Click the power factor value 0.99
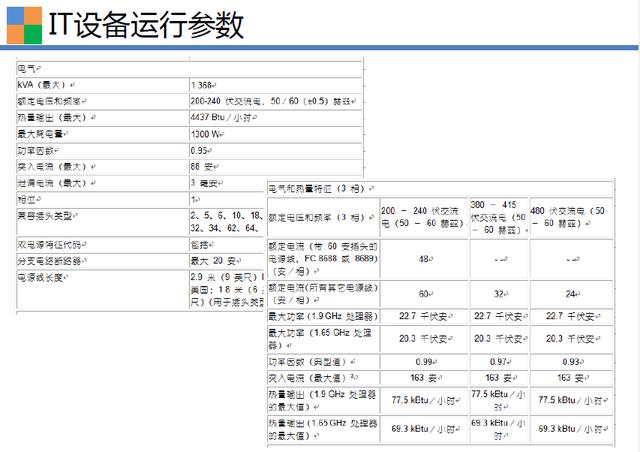This screenshot has height=452, width=640. click(423, 360)
